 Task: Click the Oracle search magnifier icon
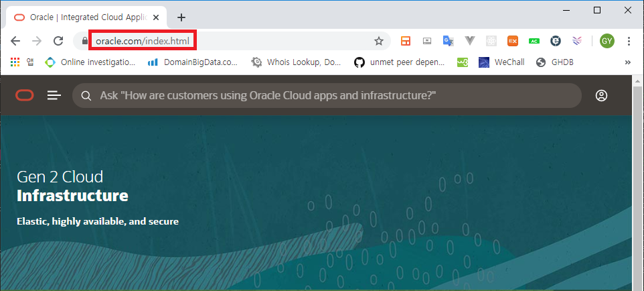(x=86, y=96)
